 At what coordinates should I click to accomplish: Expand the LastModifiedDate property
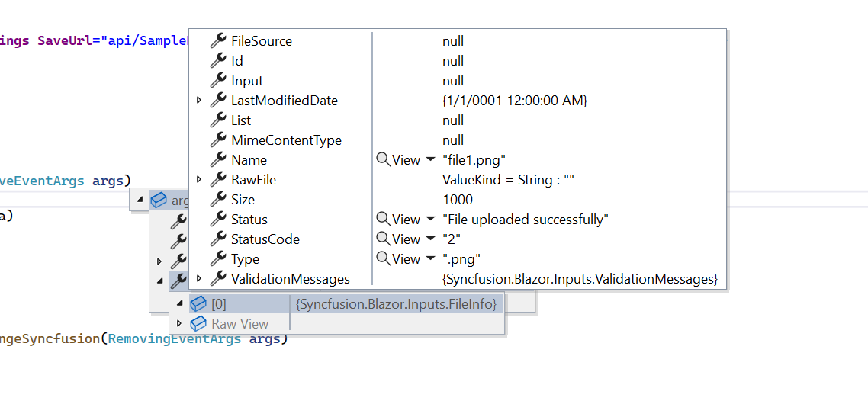199,101
